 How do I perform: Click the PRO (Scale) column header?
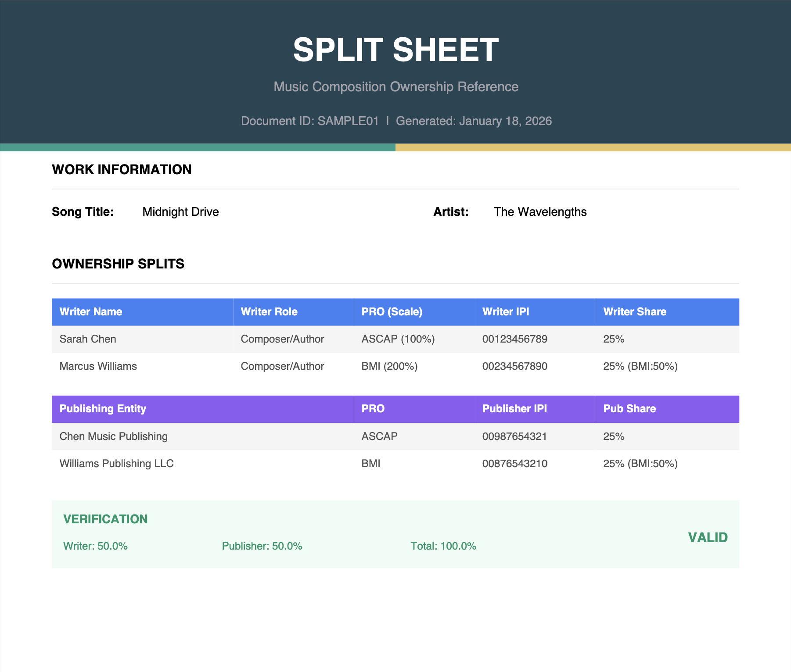tap(392, 312)
